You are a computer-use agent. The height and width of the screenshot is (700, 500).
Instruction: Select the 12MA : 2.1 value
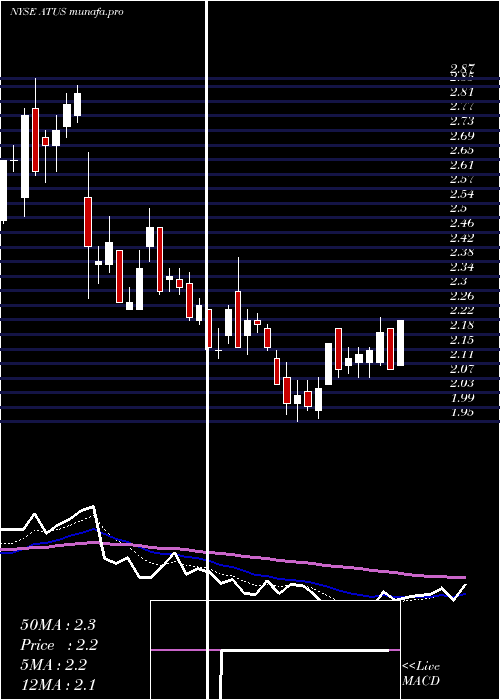pos(58,685)
